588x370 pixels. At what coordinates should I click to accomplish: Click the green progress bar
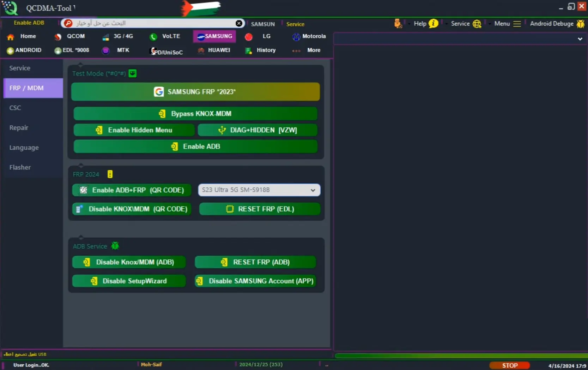(x=461, y=356)
